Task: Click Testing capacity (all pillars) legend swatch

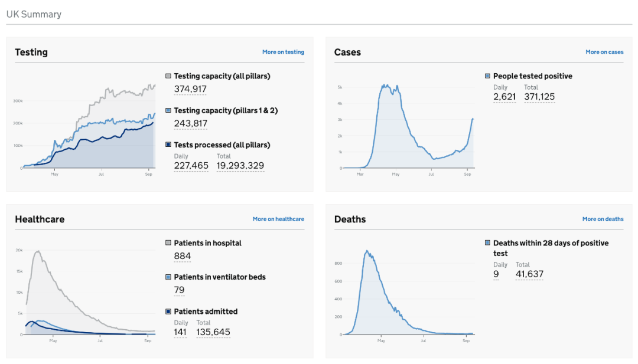Action: point(168,76)
